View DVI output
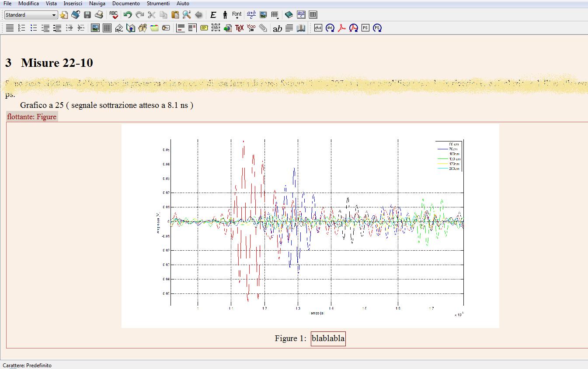 pyautogui.click(x=318, y=28)
